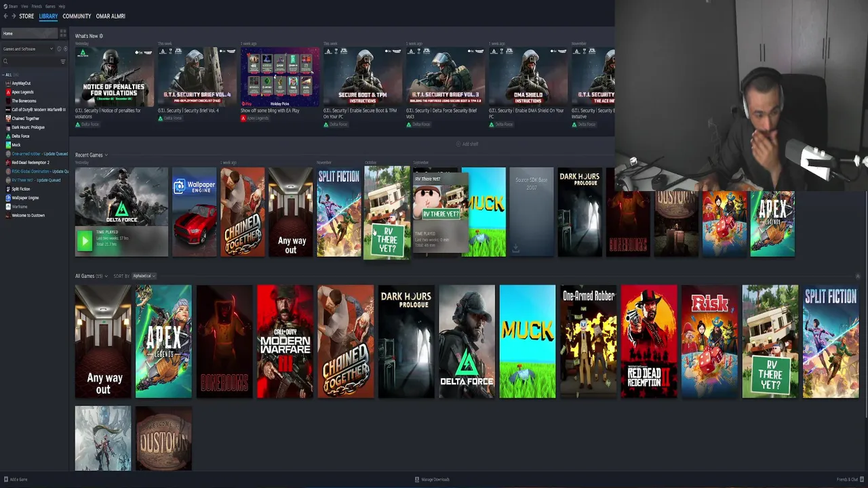Open the View menu
This screenshot has height=488, width=868.
(24, 6)
